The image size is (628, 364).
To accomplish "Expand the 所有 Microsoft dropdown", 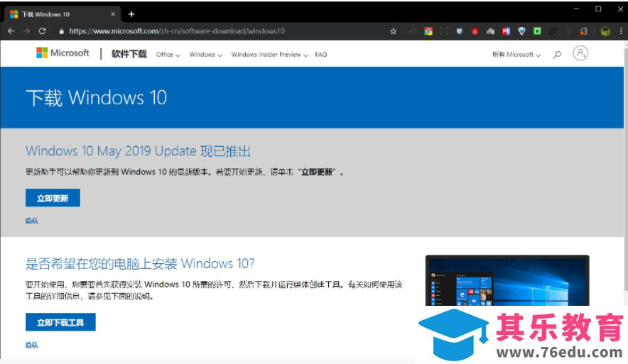I will point(516,55).
